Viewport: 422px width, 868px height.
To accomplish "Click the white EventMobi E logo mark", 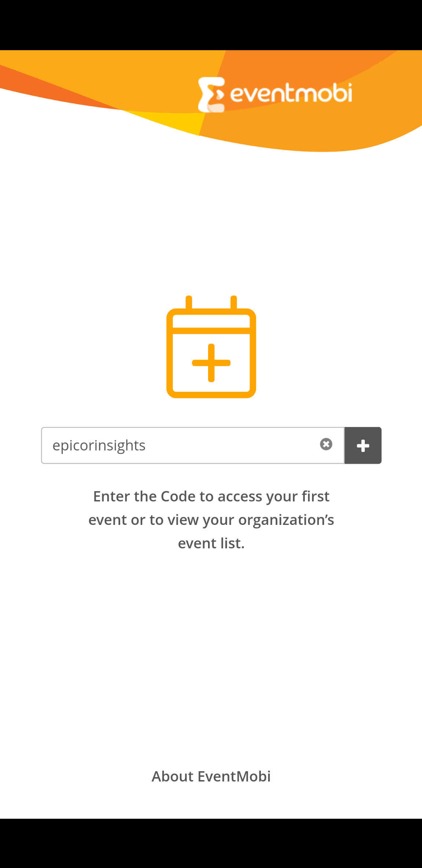I will tap(211, 95).
